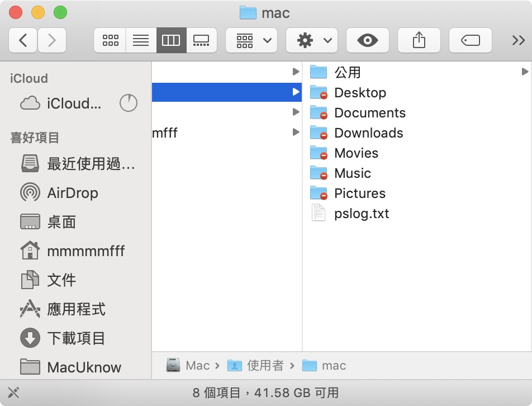Select the mmmmmfff home folder in sidebar
The width and height of the screenshot is (532, 406).
click(x=85, y=251)
